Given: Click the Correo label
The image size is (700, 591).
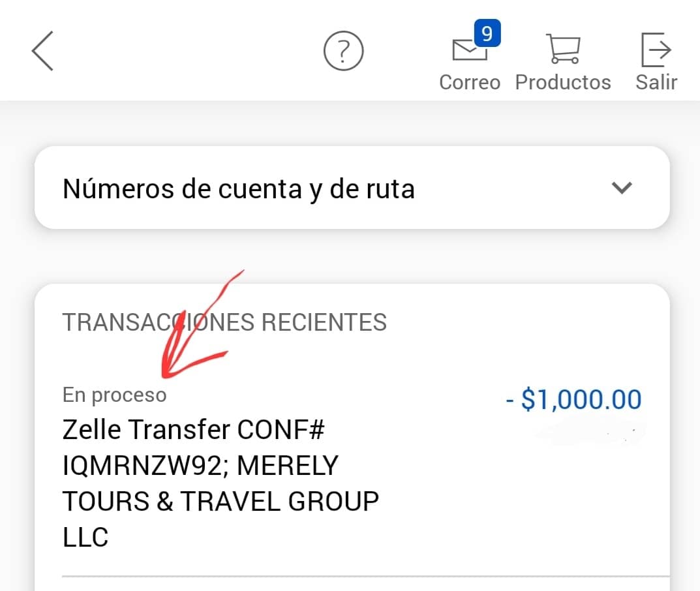Looking at the screenshot, I should 469,82.
